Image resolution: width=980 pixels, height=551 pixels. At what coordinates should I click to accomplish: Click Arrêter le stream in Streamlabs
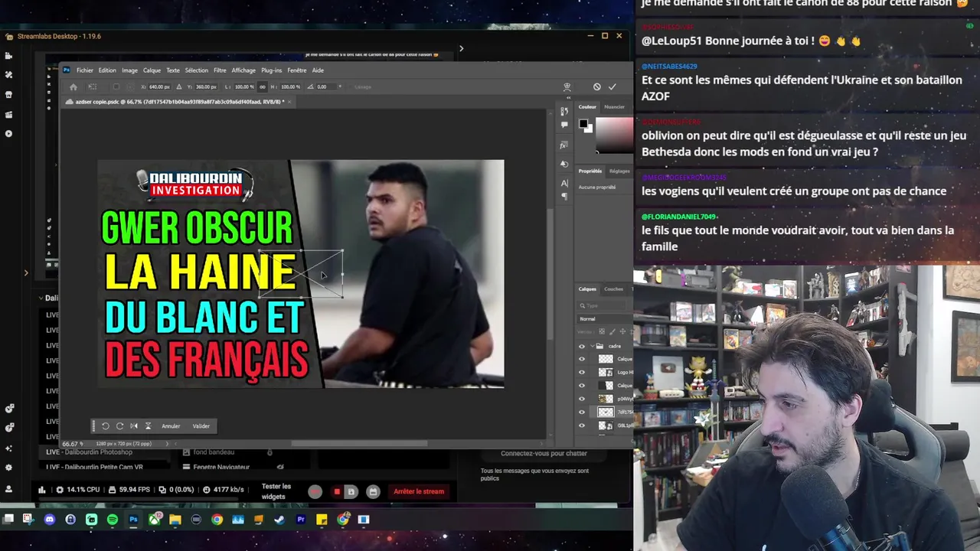(x=419, y=491)
